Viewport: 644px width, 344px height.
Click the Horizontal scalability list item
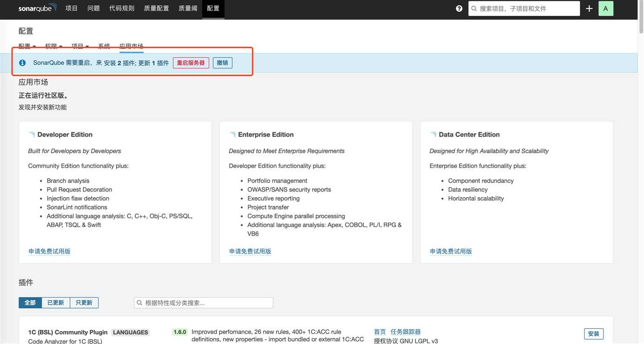pos(476,198)
